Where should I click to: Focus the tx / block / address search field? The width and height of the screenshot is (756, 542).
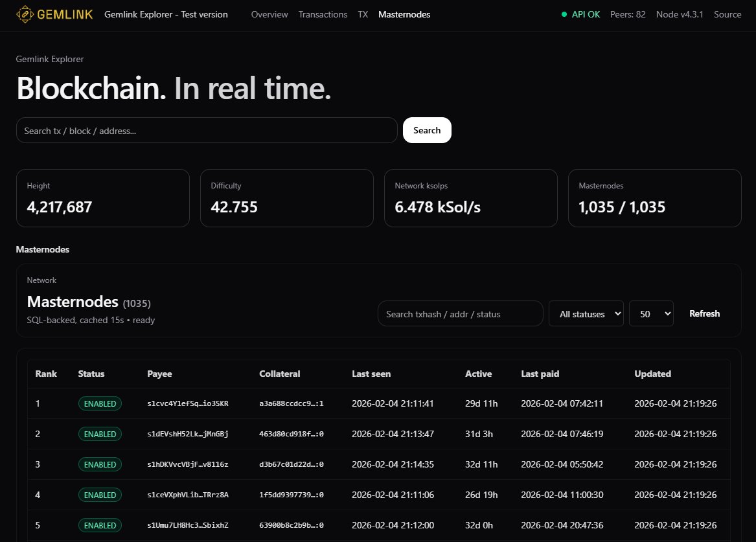[x=207, y=130]
